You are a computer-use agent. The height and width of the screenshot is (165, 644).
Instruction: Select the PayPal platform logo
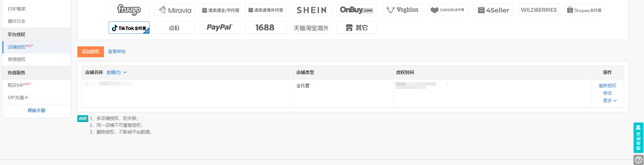point(220,28)
